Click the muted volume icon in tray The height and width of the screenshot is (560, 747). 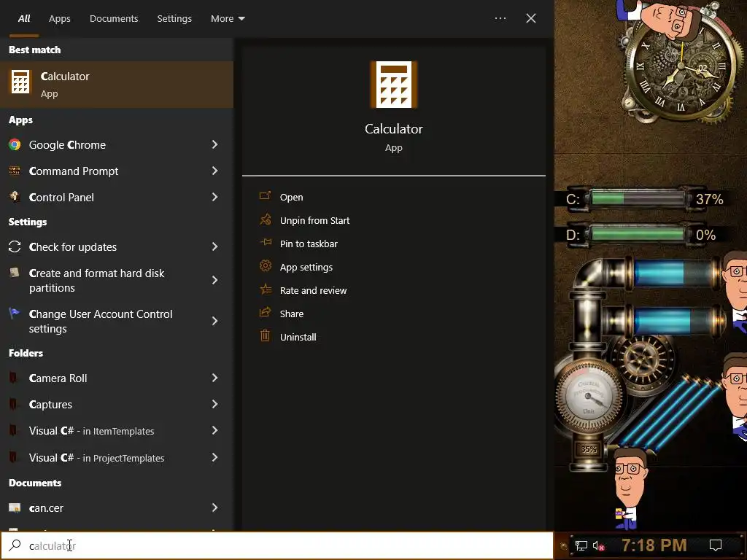(598, 545)
